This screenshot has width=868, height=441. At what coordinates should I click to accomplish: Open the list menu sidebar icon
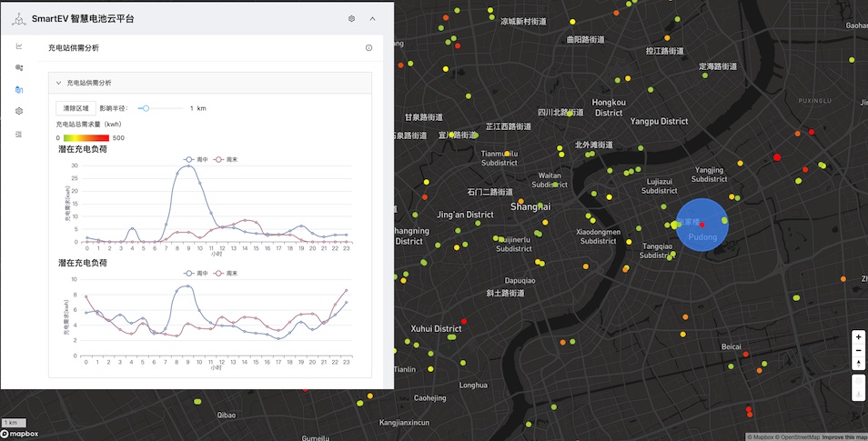point(19,134)
